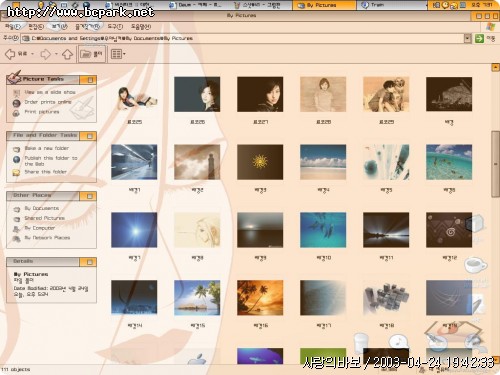This screenshot has height=375, width=500.
Task: Click Share this folder link
Action: (46, 172)
